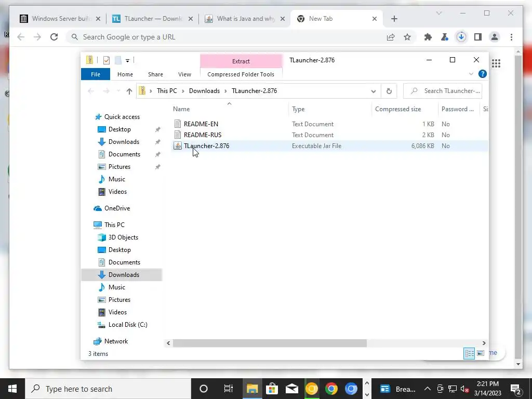Click the Search TLauncher field
Image resolution: width=532 pixels, height=399 pixels.
pos(443,91)
